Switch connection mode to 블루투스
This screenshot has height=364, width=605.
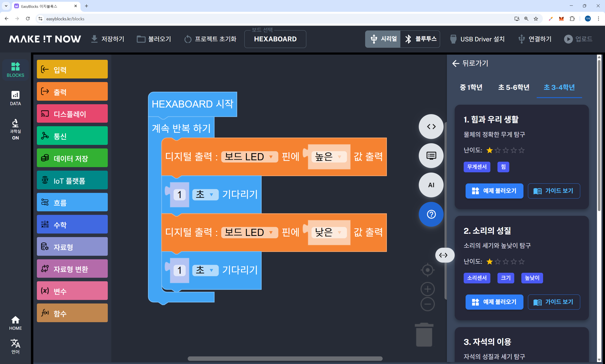pyautogui.click(x=420, y=39)
